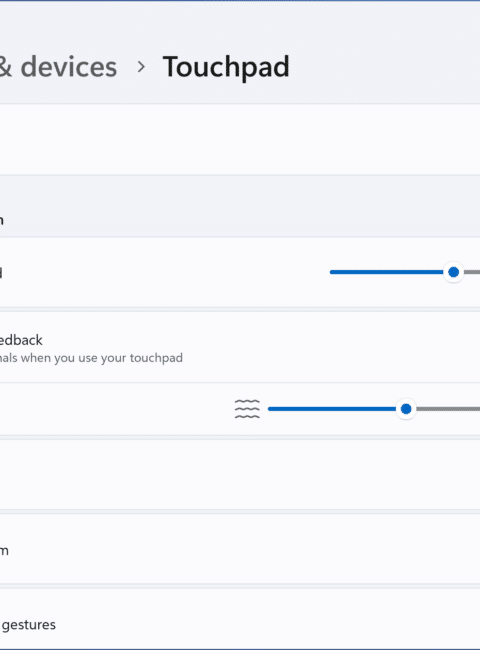The width and height of the screenshot is (480, 650).
Task: Expand the row ending in the letter 'm'
Action: point(240,549)
